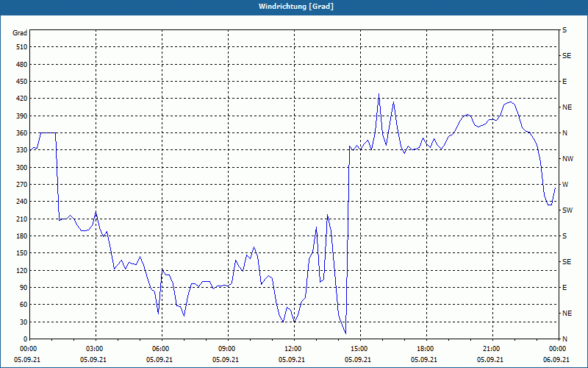
Task: Select the 240 value on the y-axis
Action: click(22, 201)
